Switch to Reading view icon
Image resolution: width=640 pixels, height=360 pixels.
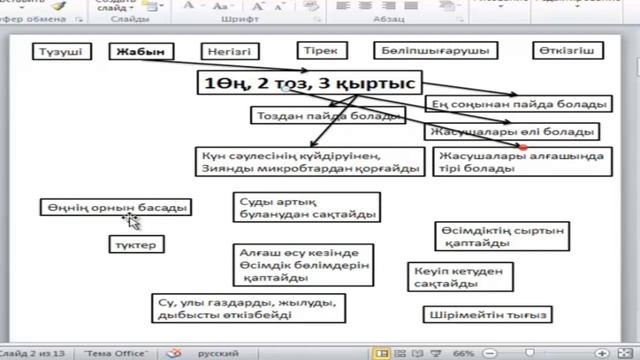[417, 353]
